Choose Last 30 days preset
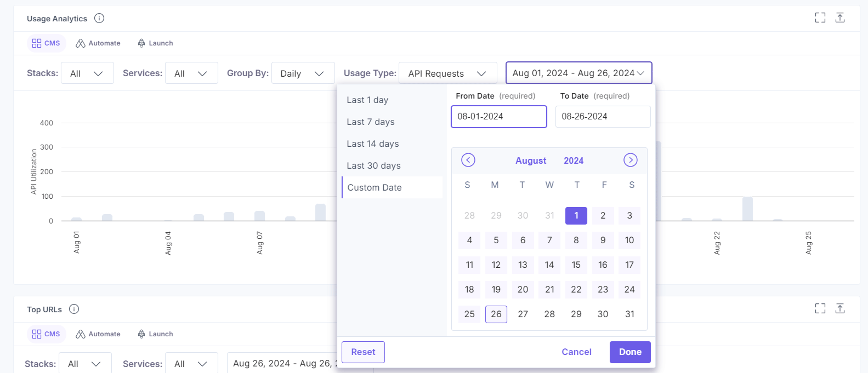868x373 pixels. point(392,166)
